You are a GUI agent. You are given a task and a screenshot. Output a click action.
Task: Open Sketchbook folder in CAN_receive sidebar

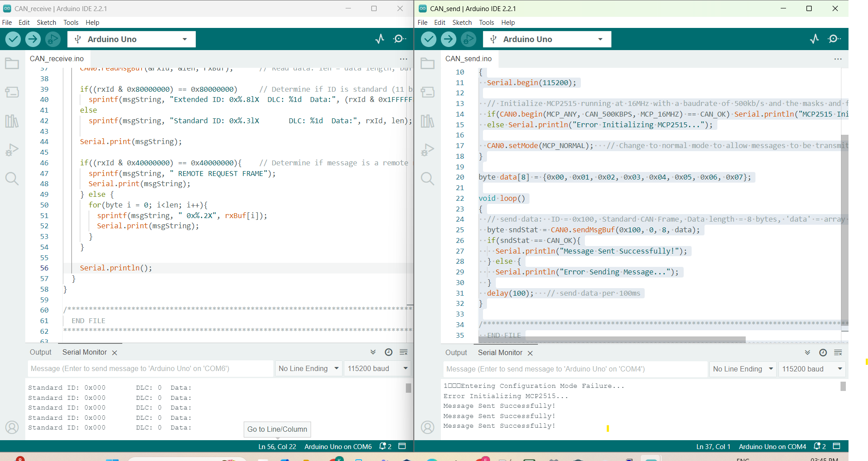(x=12, y=64)
